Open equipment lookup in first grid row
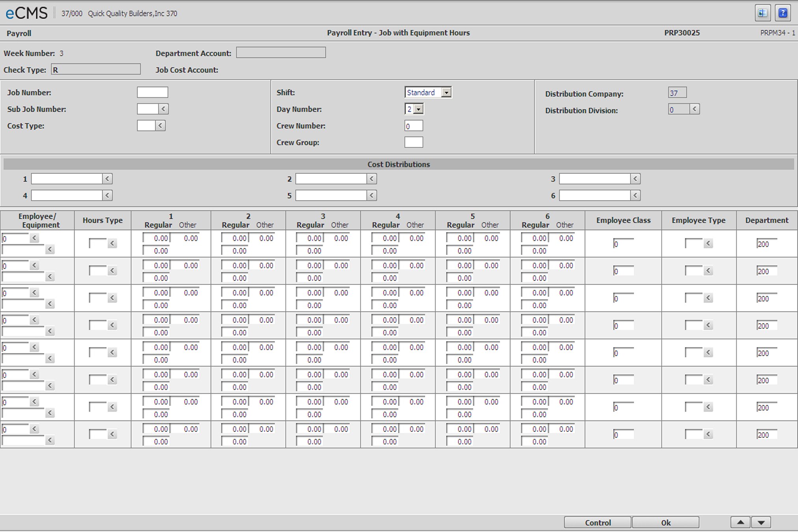Image resolution: width=798 pixels, height=532 pixels. [x=50, y=249]
